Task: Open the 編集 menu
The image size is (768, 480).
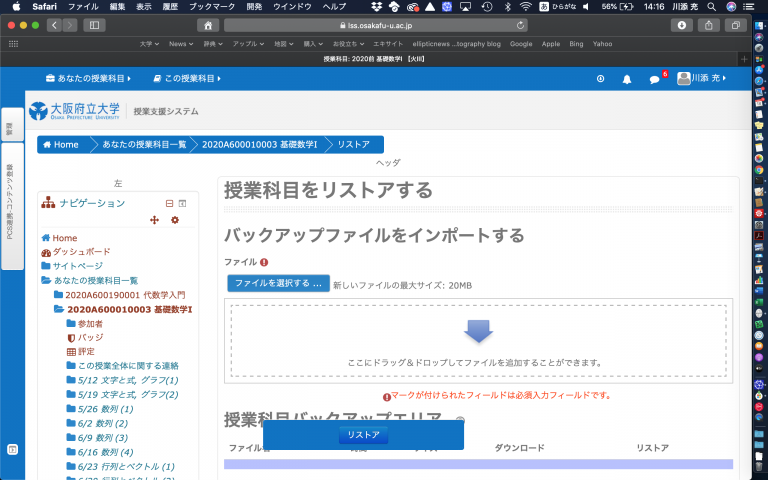Action: [x=118, y=7]
